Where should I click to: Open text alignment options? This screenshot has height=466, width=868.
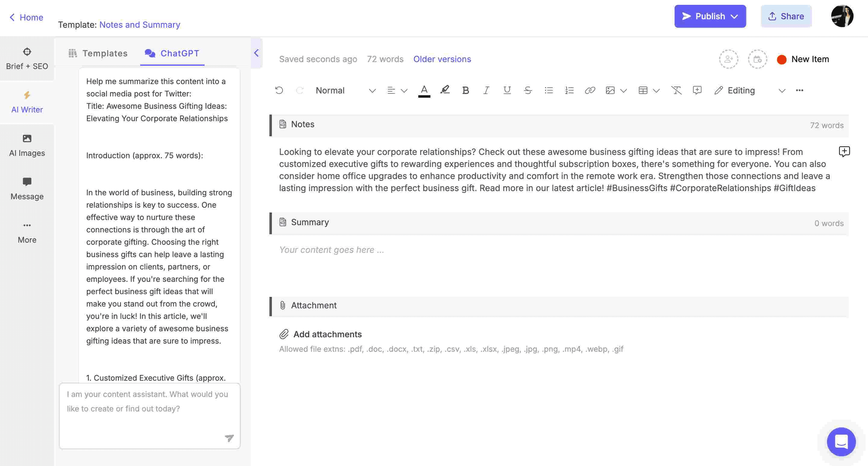tap(397, 90)
